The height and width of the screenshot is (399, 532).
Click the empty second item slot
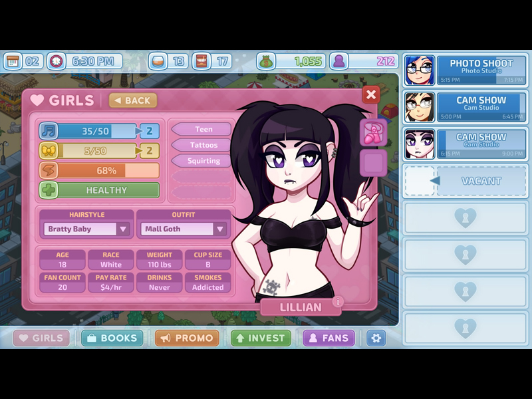[x=373, y=163]
